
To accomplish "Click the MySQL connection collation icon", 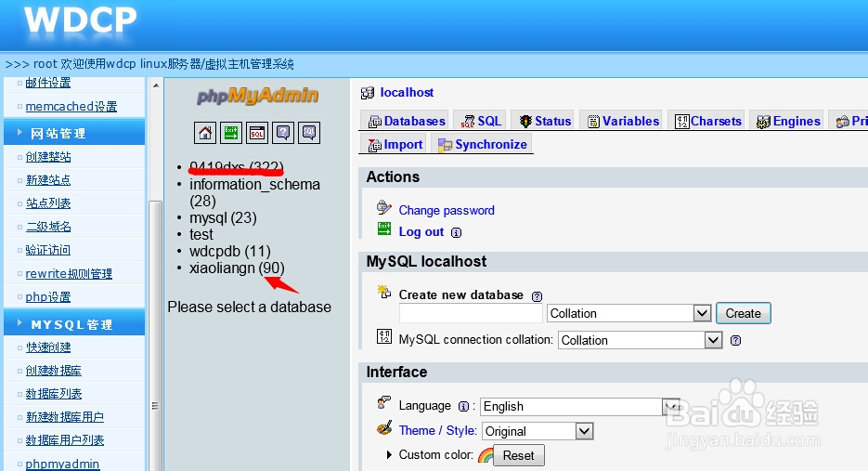I will tap(384, 336).
